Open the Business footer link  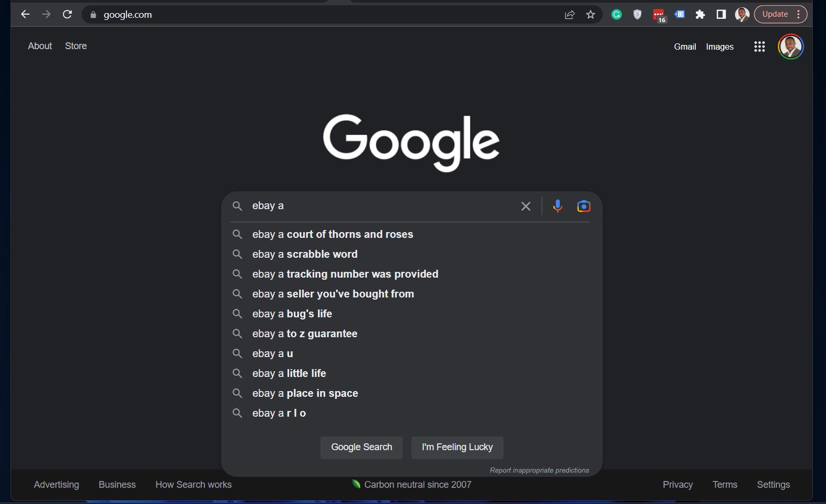tap(117, 485)
